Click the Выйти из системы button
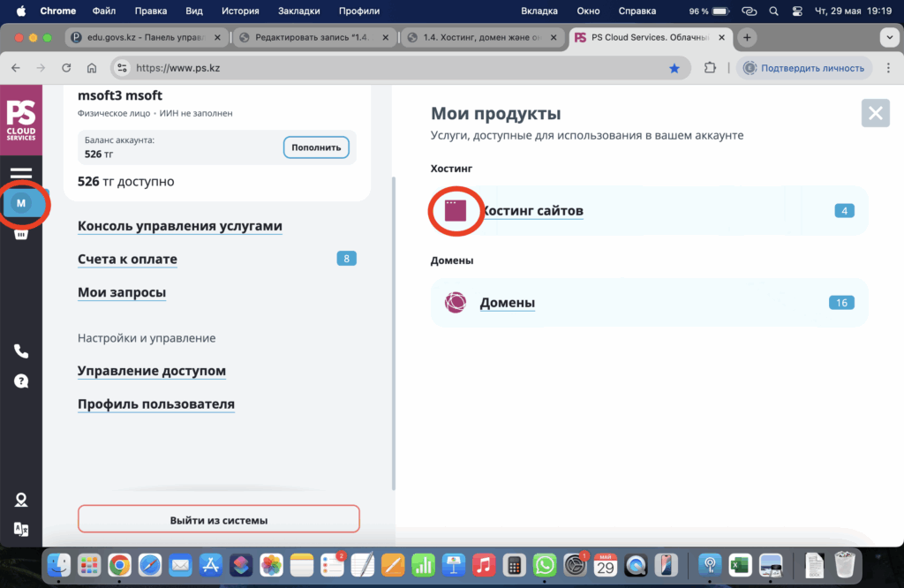Screen dimensions: 904x588 click(218, 520)
